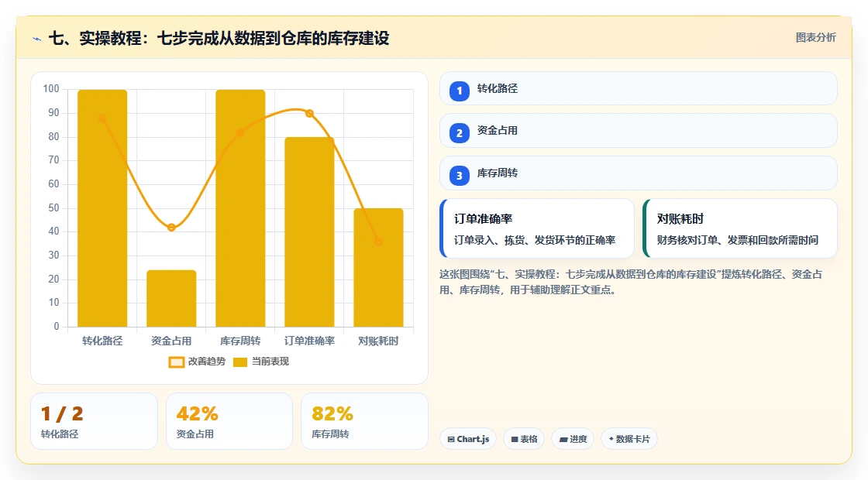Click the y-axis value 50
Viewport: 868px width, 480px height.
click(53, 208)
